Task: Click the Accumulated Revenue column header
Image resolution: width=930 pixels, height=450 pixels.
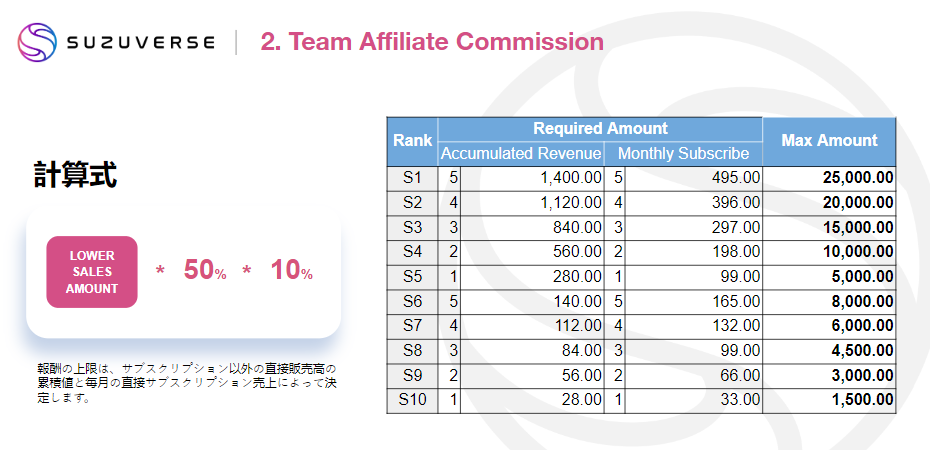Action: click(x=521, y=154)
